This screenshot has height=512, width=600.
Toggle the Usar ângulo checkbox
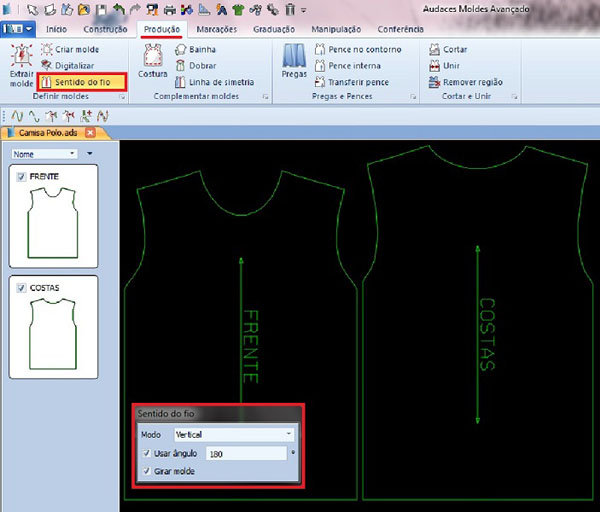click(147, 453)
